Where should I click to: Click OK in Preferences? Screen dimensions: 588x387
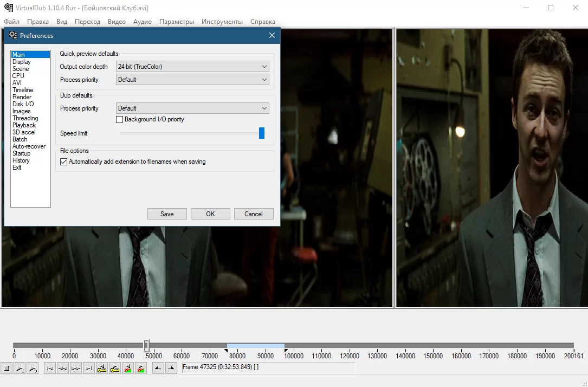[x=210, y=214]
